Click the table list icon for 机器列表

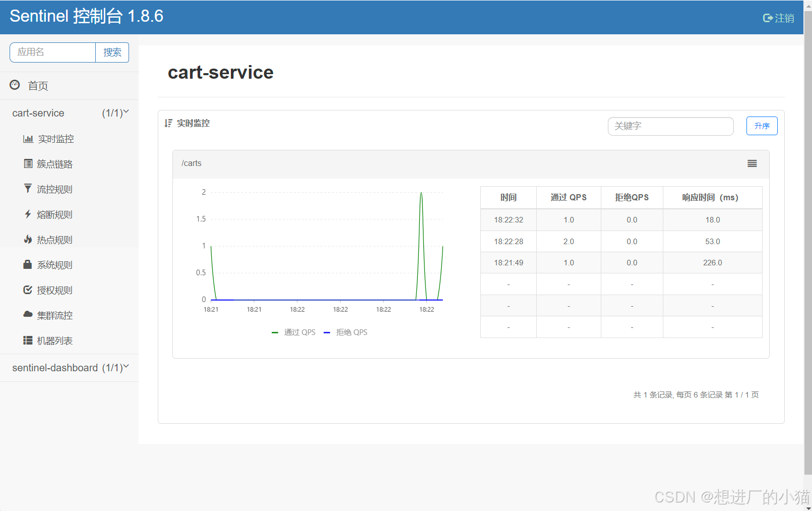click(28, 340)
